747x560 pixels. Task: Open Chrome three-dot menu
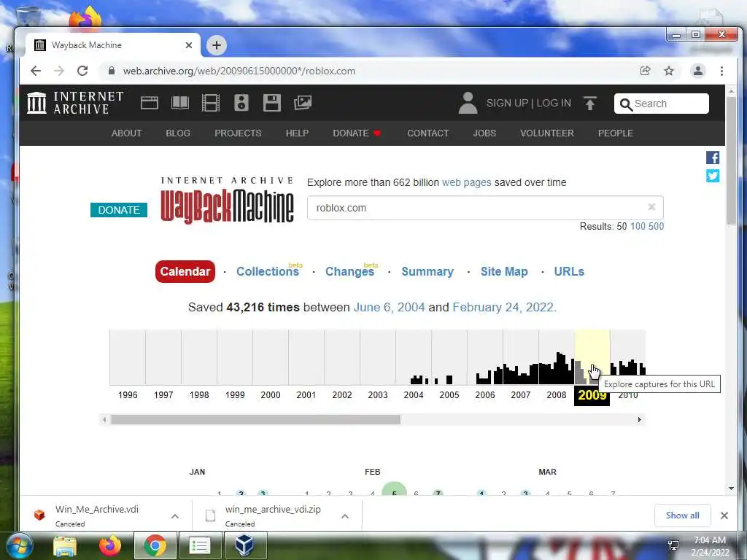point(721,71)
